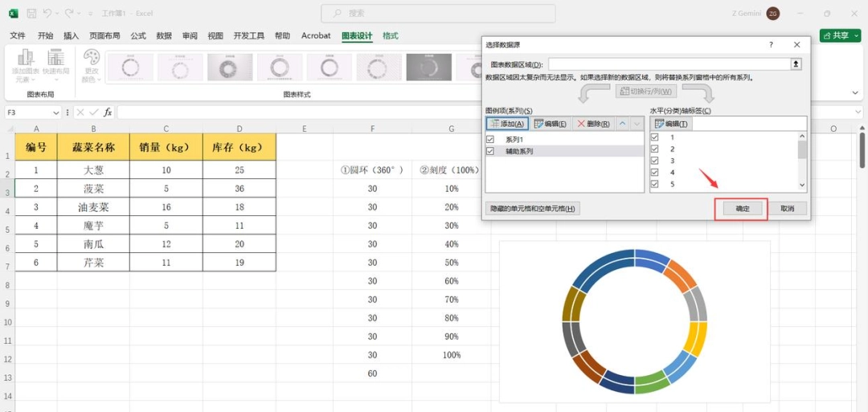Select cell containing 油麦菜
Image resolution: width=868 pixels, height=412 pixels.
(x=93, y=207)
